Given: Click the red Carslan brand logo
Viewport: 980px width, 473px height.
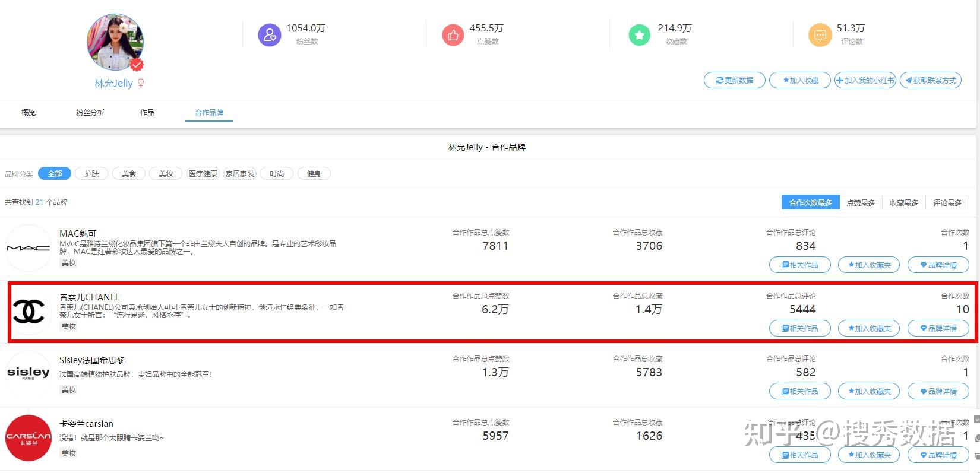Looking at the screenshot, I should pyautogui.click(x=29, y=438).
